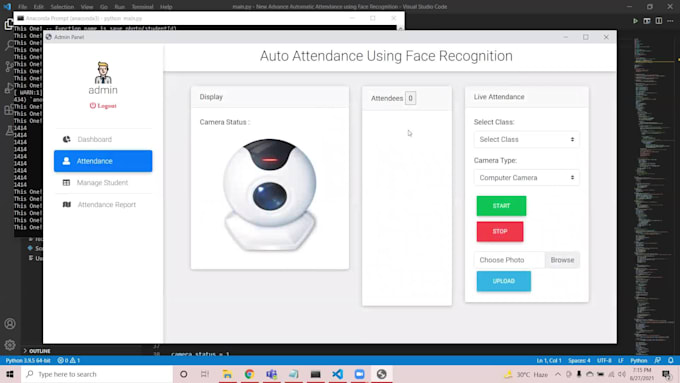Open terminal window icon on taskbar
Image resolution: width=680 pixels, height=383 pixels.
pos(315,374)
